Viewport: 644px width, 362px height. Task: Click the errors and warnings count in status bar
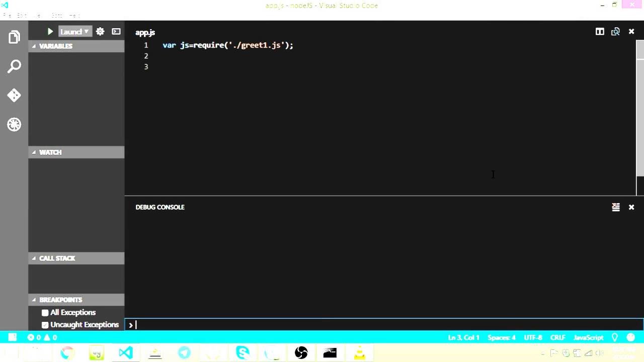click(42, 337)
